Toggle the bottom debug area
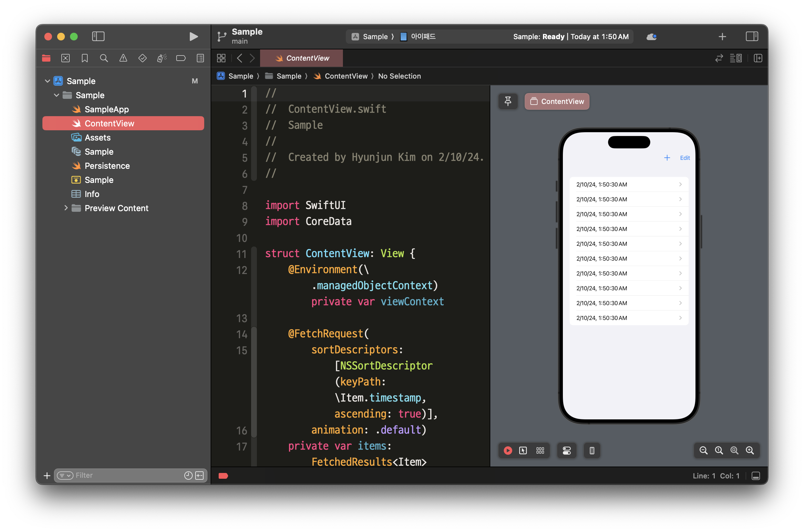The width and height of the screenshot is (804, 532). click(x=756, y=476)
